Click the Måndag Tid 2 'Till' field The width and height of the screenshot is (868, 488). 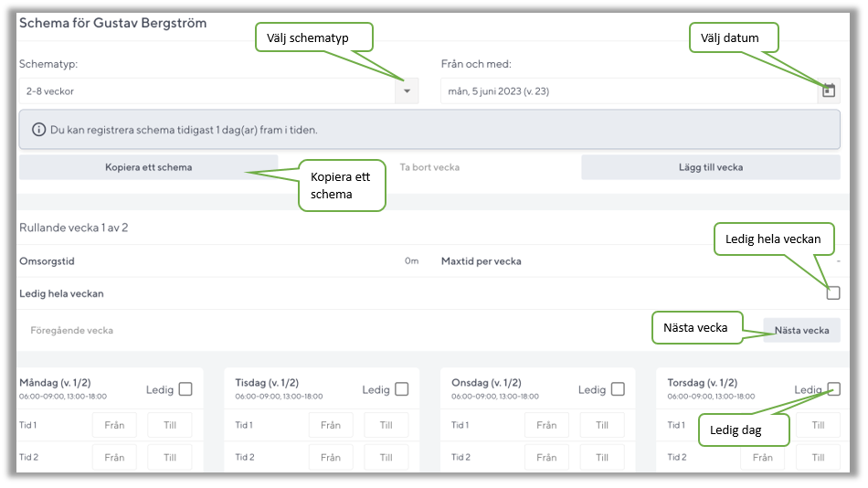click(170, 457)
